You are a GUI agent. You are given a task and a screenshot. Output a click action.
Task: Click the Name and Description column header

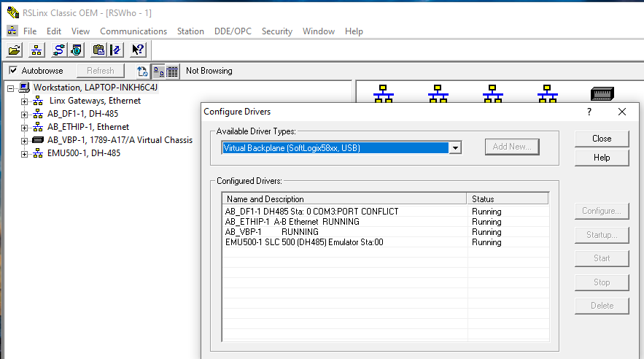344,198
